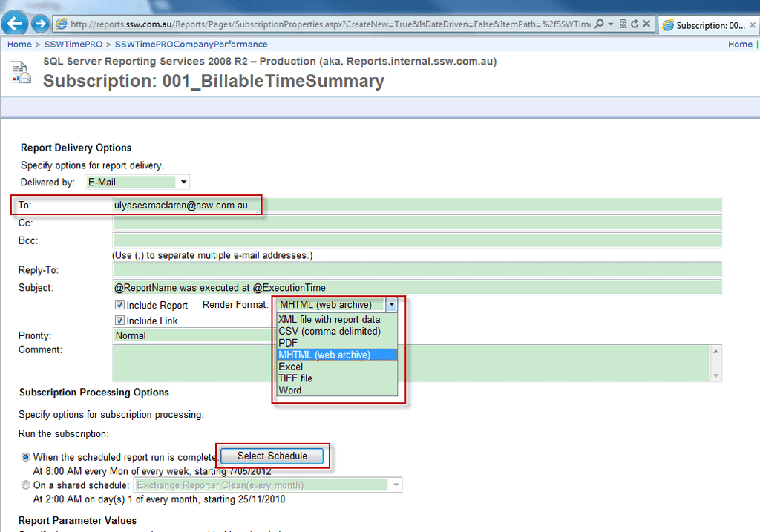760x532 pixels.
Task: Click the search magnifier in the address bar
Action: (598, 23)
